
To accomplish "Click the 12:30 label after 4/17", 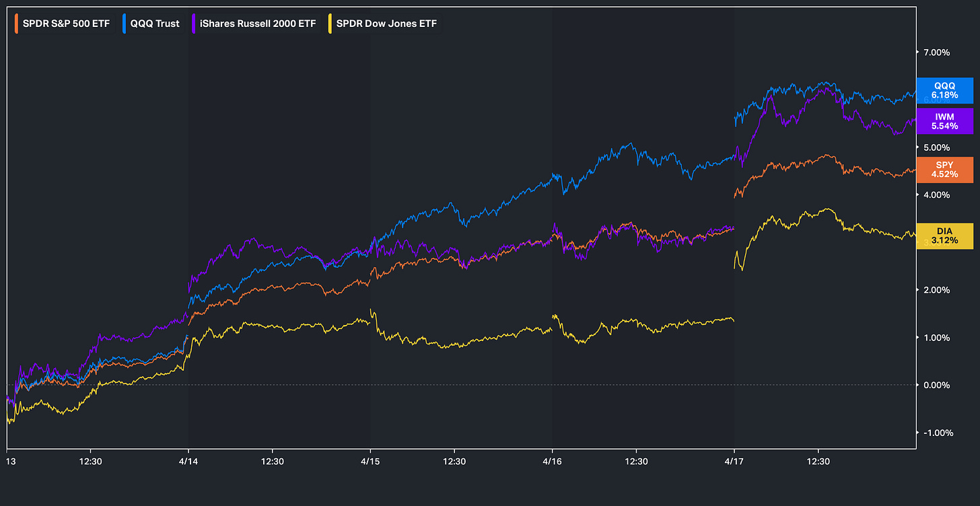I will coord(818,462).
